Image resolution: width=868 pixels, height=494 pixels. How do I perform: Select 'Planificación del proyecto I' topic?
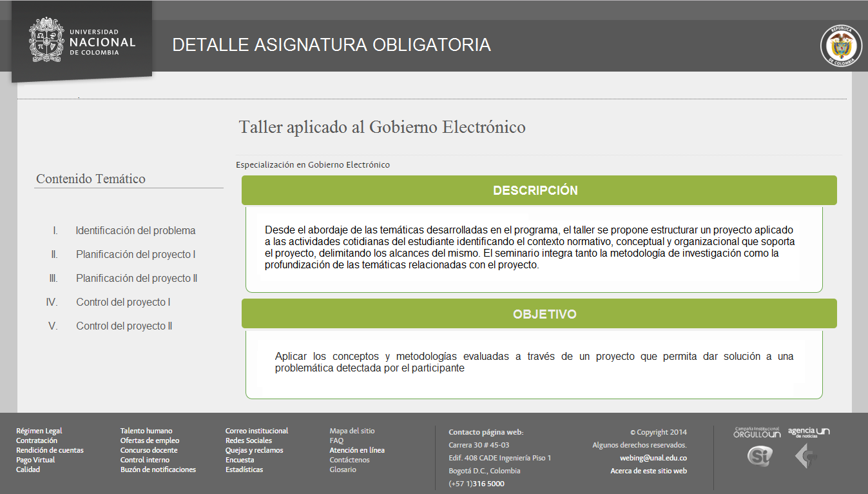click(x=135, y=255)
